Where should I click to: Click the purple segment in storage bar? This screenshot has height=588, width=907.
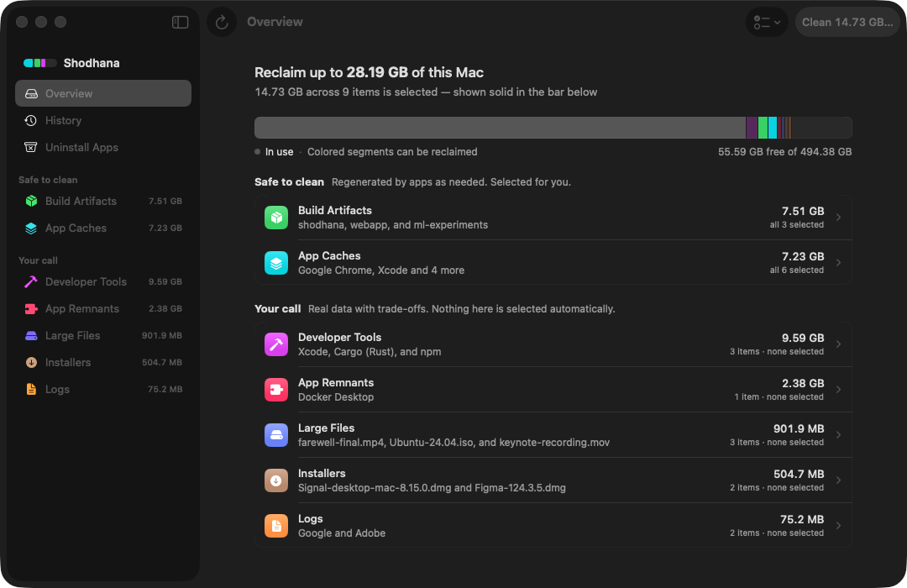[752, 128]
